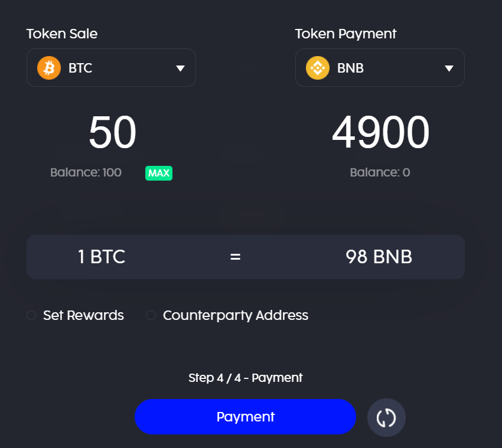Expand the BTC Token Sale dropdown arrow
This screenshot has height=448, width=502.
(180, 68)
